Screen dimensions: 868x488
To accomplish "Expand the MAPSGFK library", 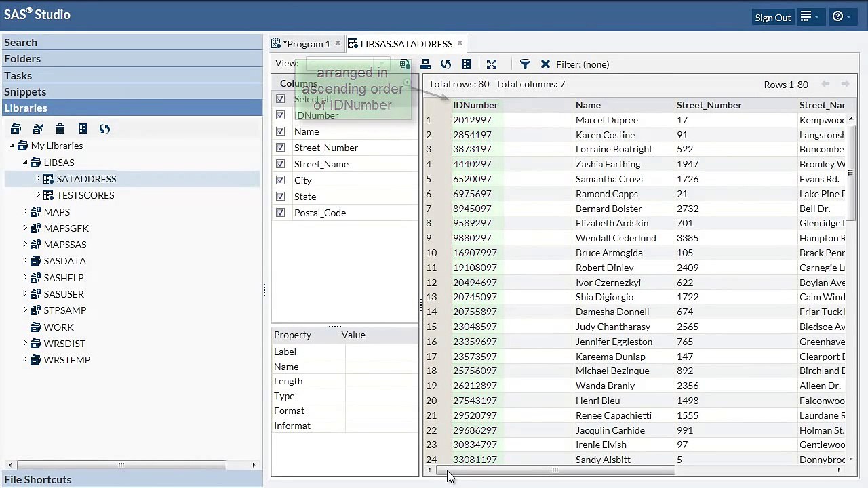I will point(25,228).
